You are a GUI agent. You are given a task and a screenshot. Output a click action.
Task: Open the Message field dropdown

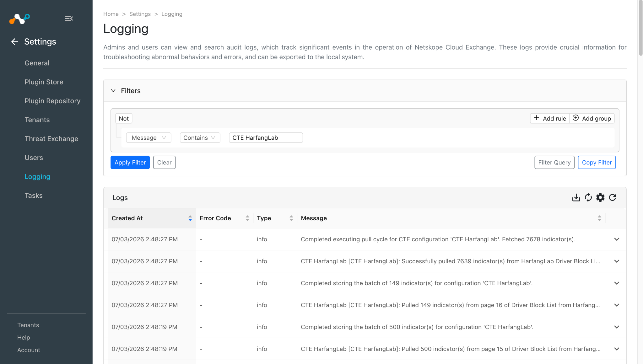pos(149,138)
